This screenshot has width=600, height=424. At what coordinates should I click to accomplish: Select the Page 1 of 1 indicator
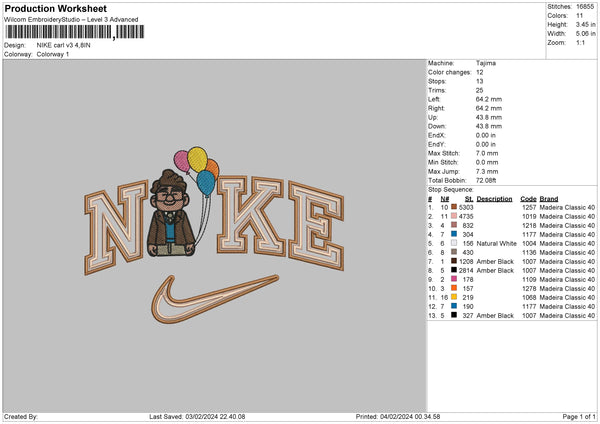click(579, 416)
